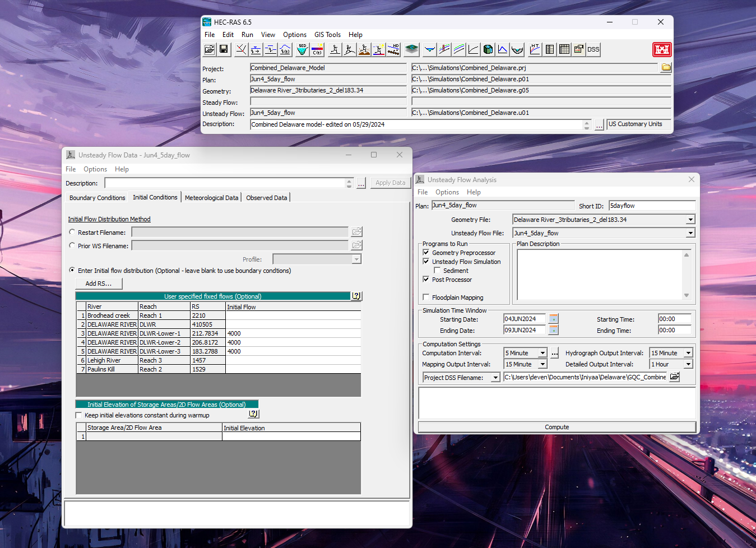Open the starting date calendar picker icon
This screenshot has width=756, height=548.
tap(554, 319)
